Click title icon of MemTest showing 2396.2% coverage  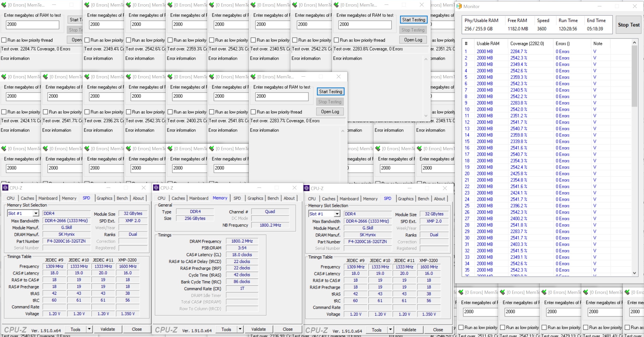pos(87,77)
